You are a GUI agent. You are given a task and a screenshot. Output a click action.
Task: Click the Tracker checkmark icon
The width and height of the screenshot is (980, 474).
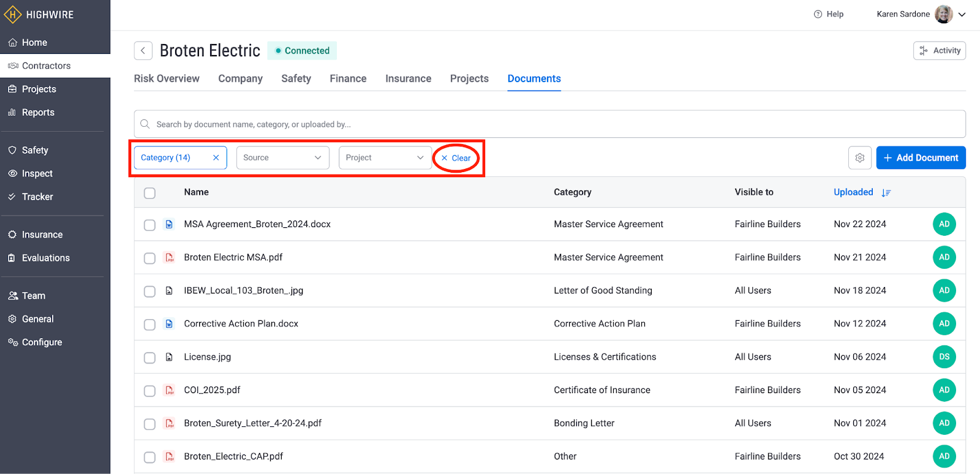click(12, 197)
